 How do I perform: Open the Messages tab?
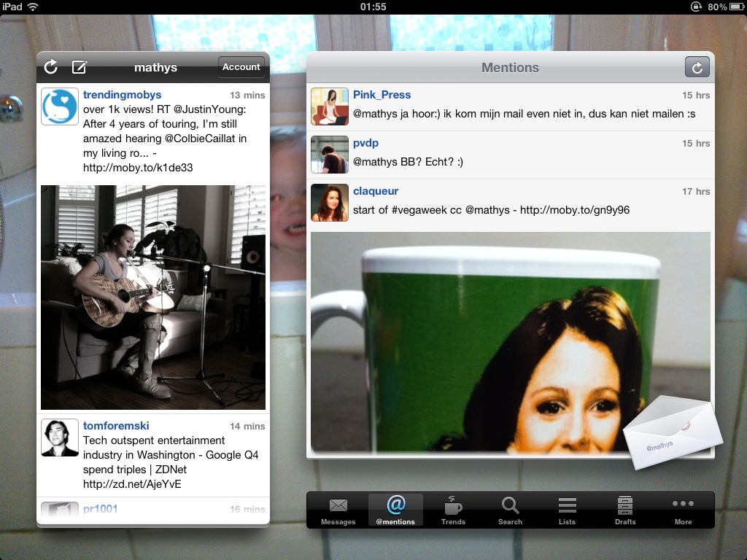click(338, 510)
